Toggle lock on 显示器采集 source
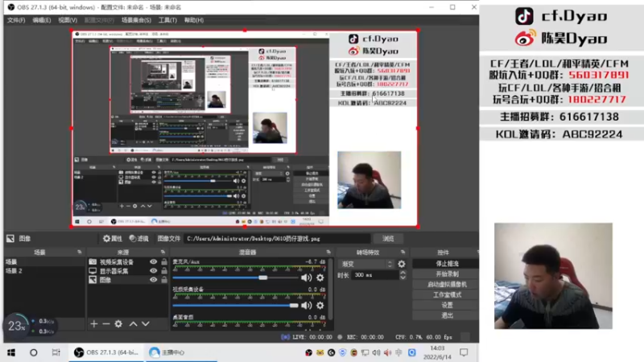Image resolution: width=644 pixels, height=362 pixels. [164, 271]
